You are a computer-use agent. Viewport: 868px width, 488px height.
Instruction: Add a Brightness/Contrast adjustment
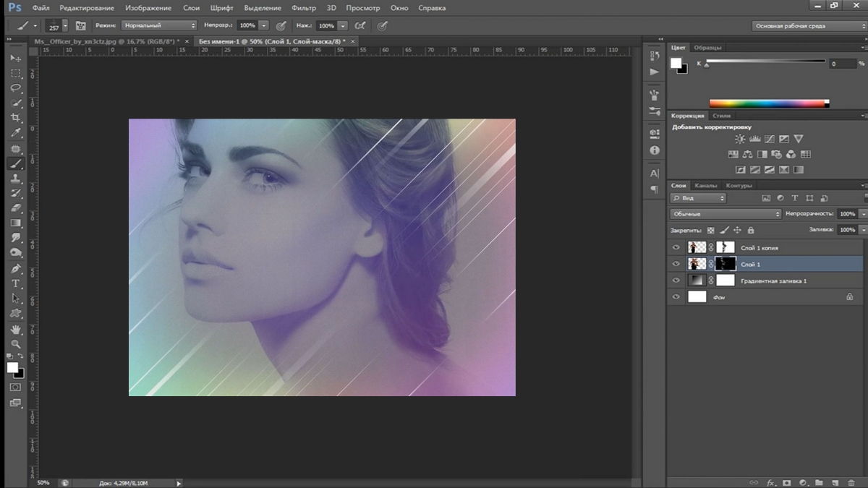[x=740, y=139]
